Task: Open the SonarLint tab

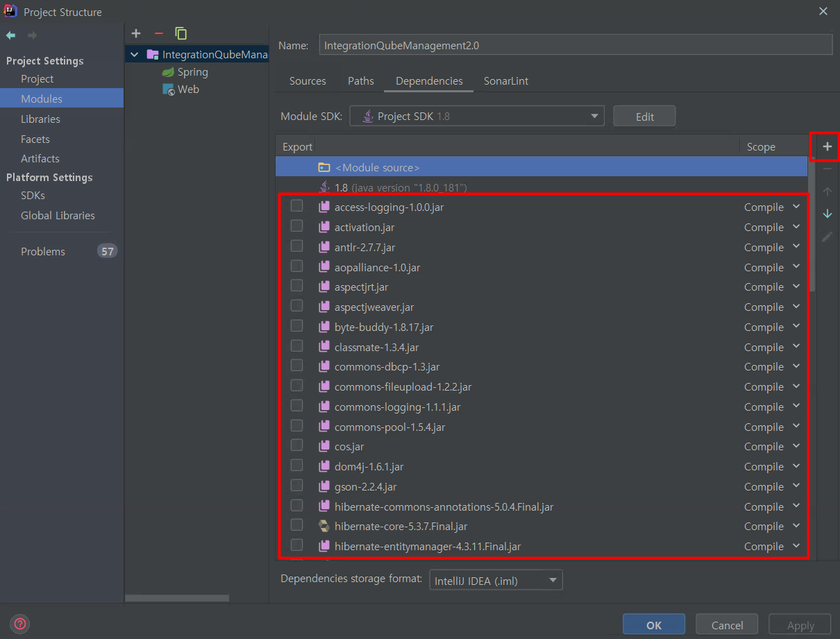Action: pos(506,81)
